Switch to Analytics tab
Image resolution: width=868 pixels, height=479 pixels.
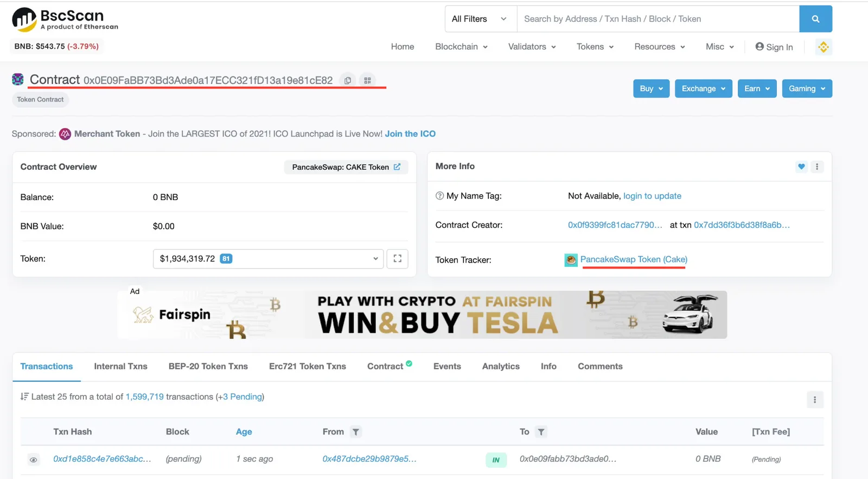pyautogui.click(x=501, y=367)
